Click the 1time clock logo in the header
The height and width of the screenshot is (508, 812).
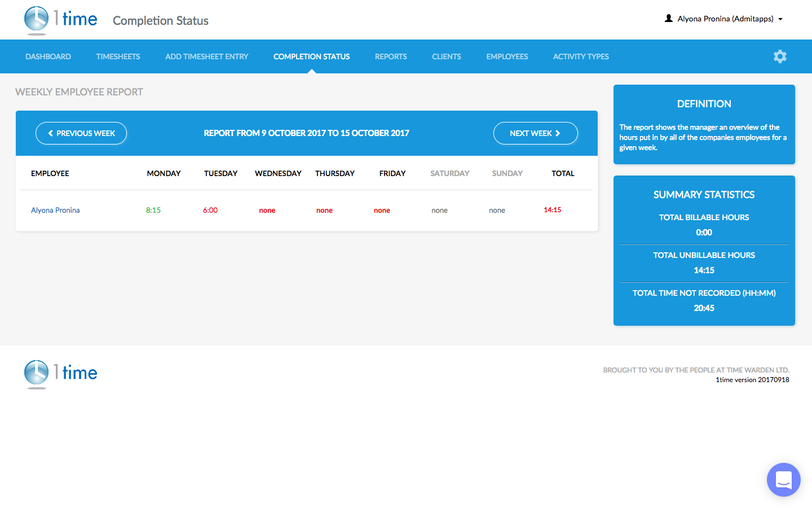pyautogui.click(x=61, y=20)
